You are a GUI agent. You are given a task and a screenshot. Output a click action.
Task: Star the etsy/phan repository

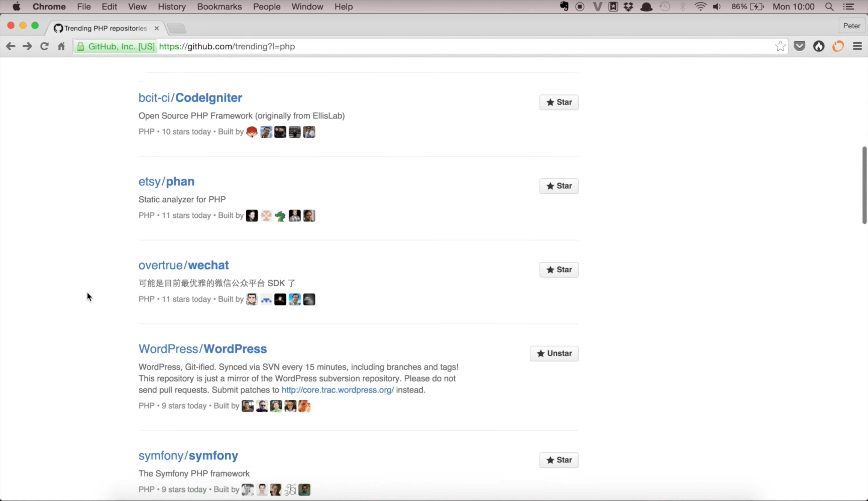point(559,186)
